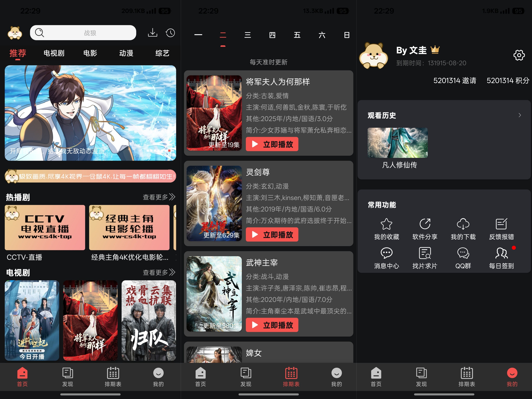Tap the 5201314 邀请 count

455,80
